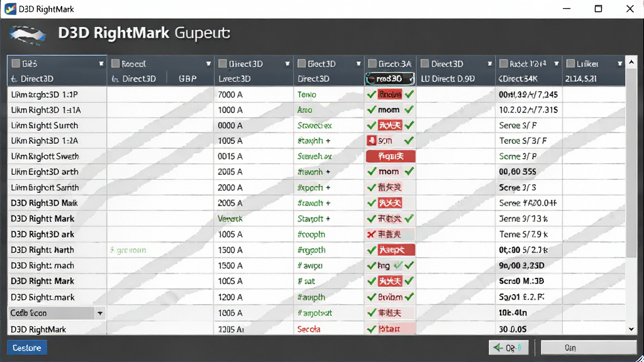
Task: Click the checkmark in the bottom D3D RightMark row
Action: 371,329
